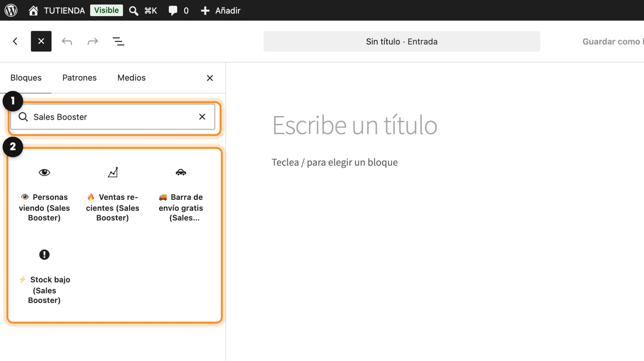Viewport: 644px width, 361px height.
Task: Switch to the Bloques tab
Action: click(26, 78)
